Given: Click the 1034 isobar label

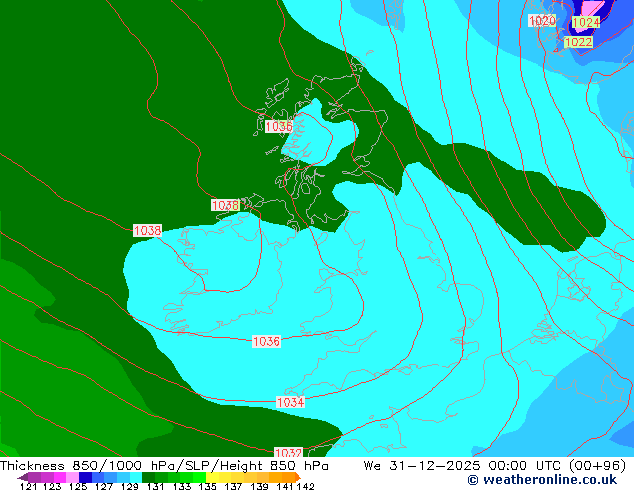Looking at the screenshot, I should click(x=290, y=402).
